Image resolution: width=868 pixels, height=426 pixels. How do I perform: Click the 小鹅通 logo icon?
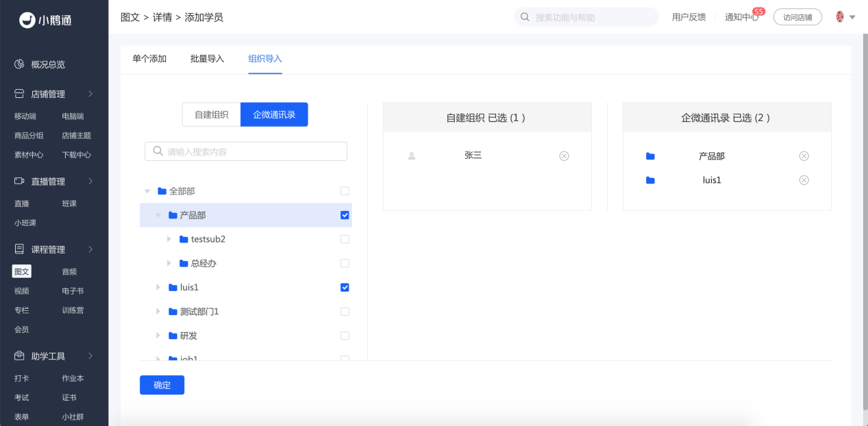27,21
